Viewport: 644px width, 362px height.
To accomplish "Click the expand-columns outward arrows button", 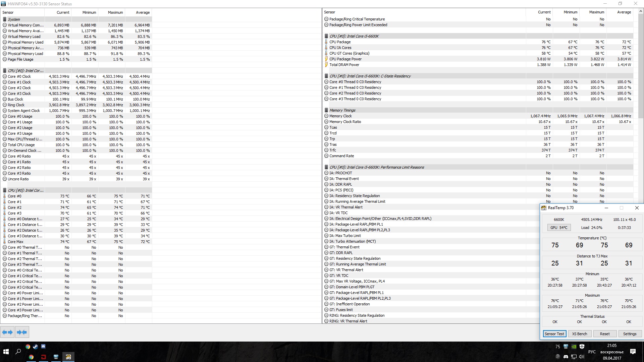I will click(x=7, y=332).
